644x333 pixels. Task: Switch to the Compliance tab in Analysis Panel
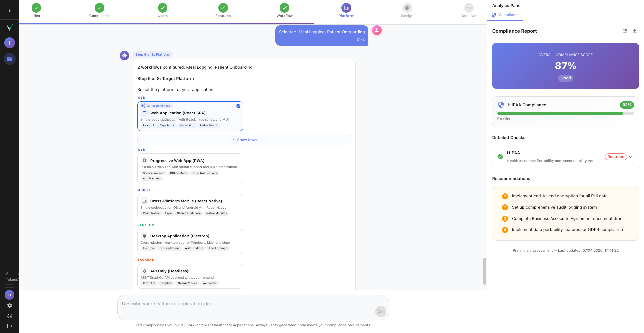506,15
